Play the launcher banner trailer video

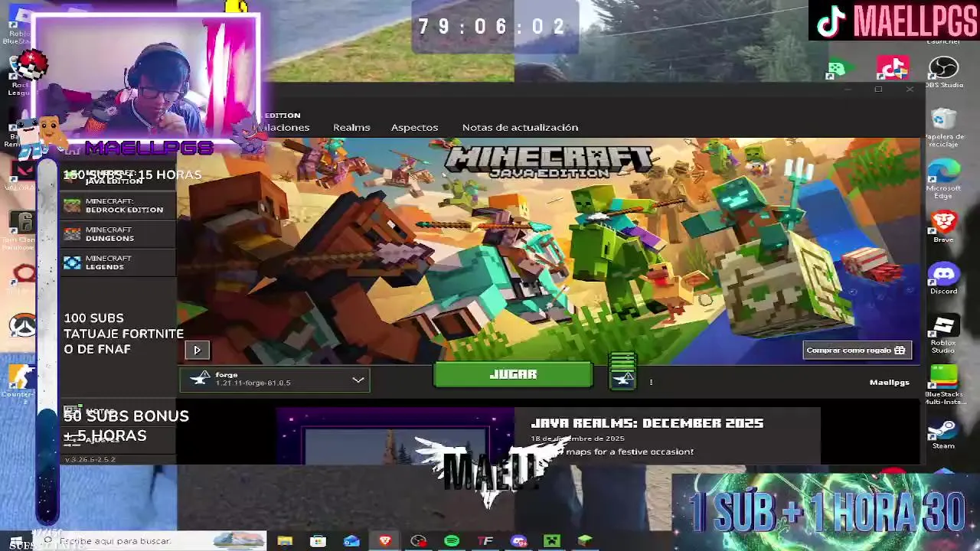197,350
